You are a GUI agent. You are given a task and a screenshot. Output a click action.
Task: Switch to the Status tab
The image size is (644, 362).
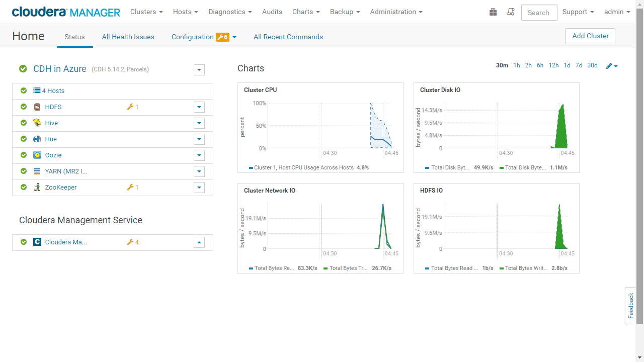click(x=75, y=37)
